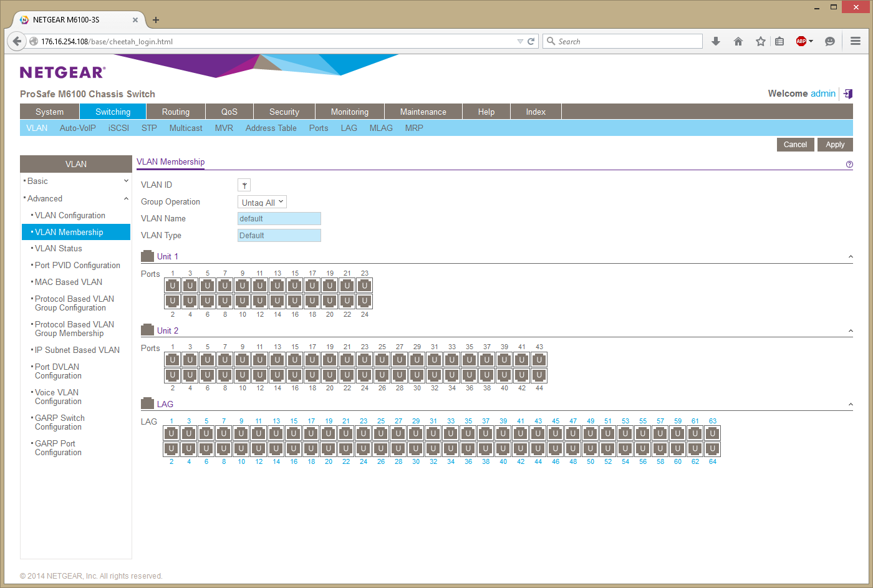Open the chat smiley icon in toolbar

pyautogui.click(x=830, y=41)
